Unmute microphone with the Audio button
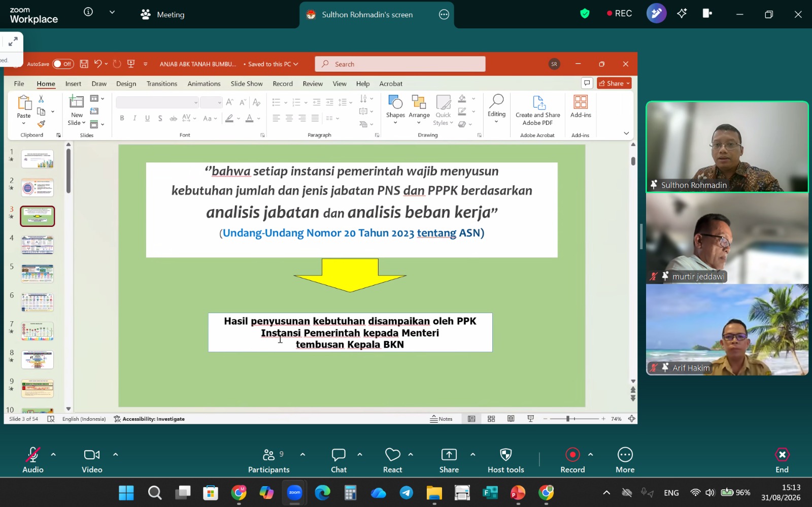The height and width of the screenshot is (507, 812). point(33,460)
